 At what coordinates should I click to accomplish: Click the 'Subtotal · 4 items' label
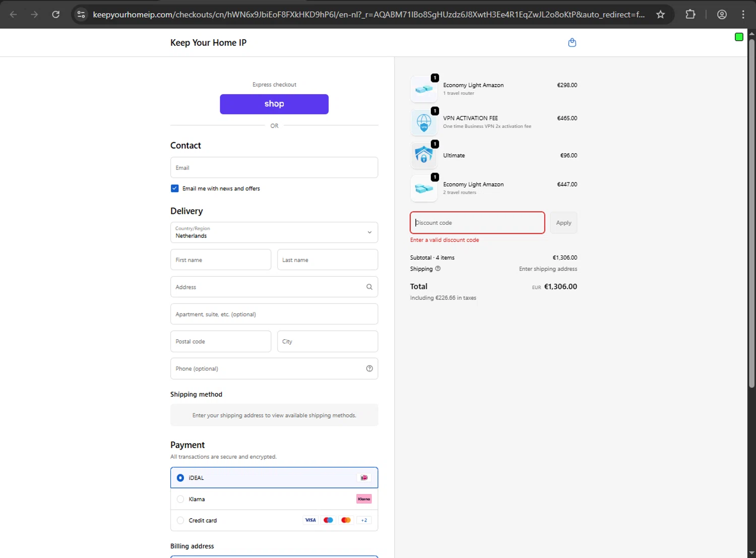click(x=432, y=258)
